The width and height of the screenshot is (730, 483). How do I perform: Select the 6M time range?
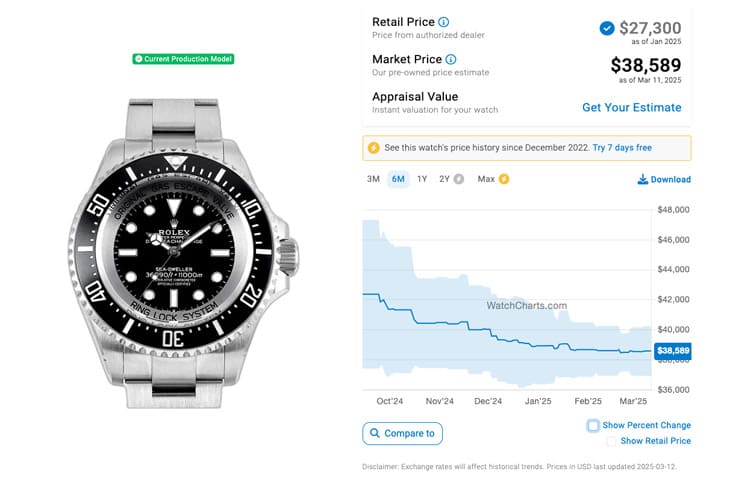pyautogui.click(x=398, y=179)
